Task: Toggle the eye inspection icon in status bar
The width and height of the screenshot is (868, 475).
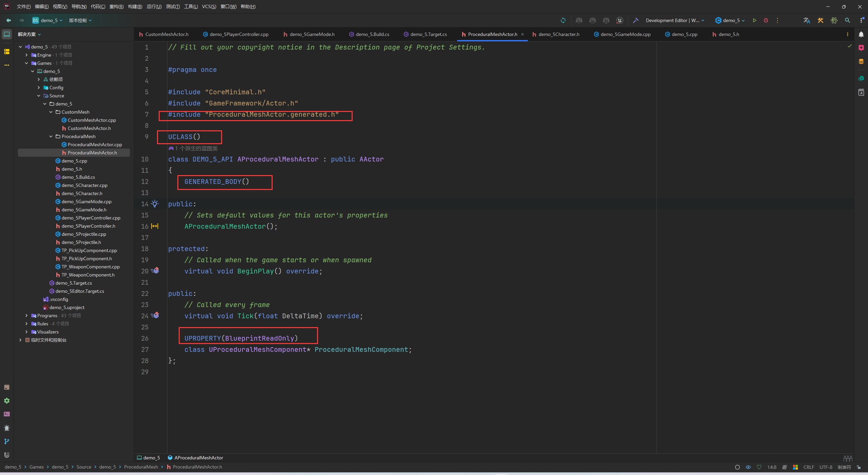Action: [748, 467]
